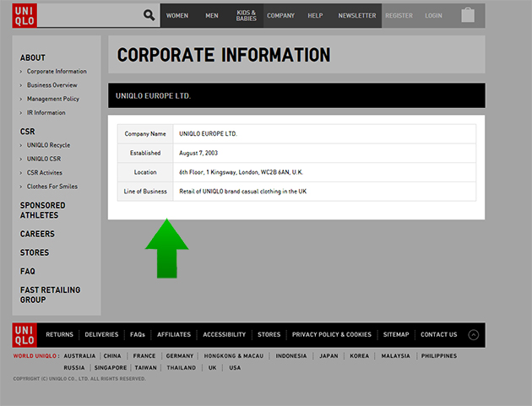The image size is (532, 406).
Task: Click ACCESSIBILITY in footer bar
Action: click(x=225, y=335)
